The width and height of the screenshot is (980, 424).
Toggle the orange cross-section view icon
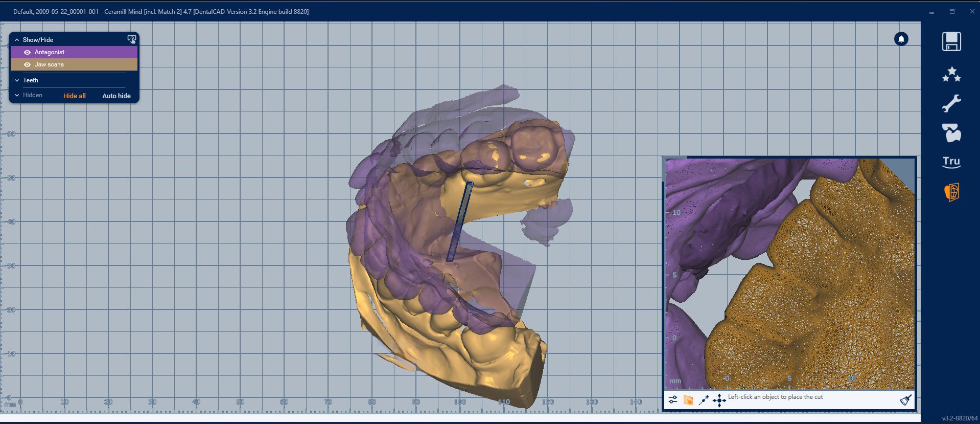(x=951, y=192)
